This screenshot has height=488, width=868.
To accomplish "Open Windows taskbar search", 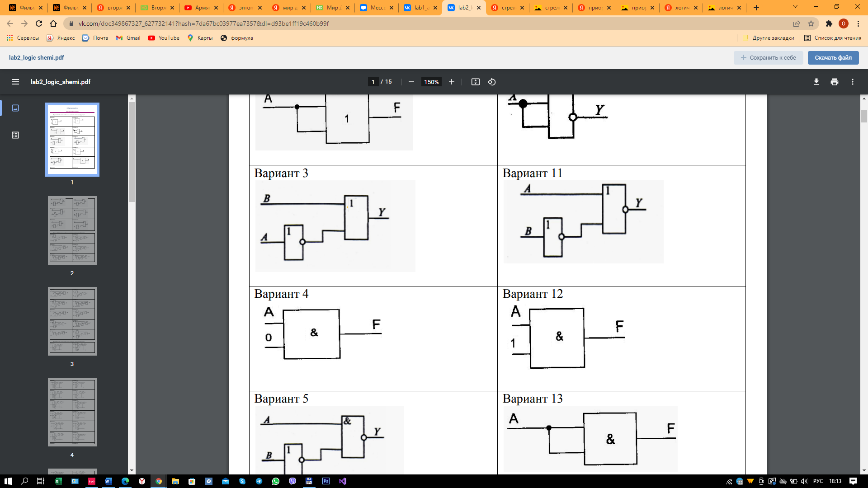I will 24,481.
